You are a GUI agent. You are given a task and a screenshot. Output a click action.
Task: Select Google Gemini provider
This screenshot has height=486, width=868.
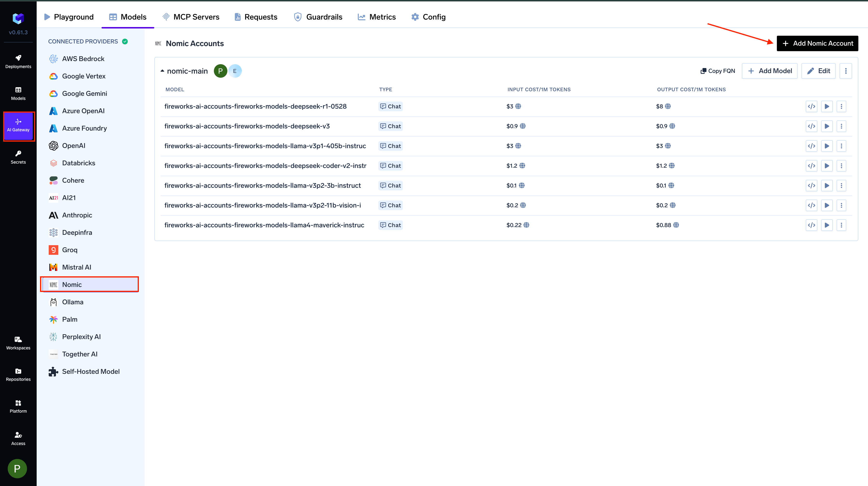[85, 93]
